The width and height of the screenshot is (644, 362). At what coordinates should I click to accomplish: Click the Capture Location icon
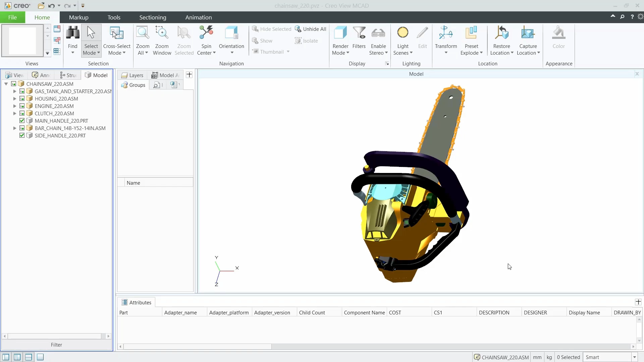coord(528,33)
